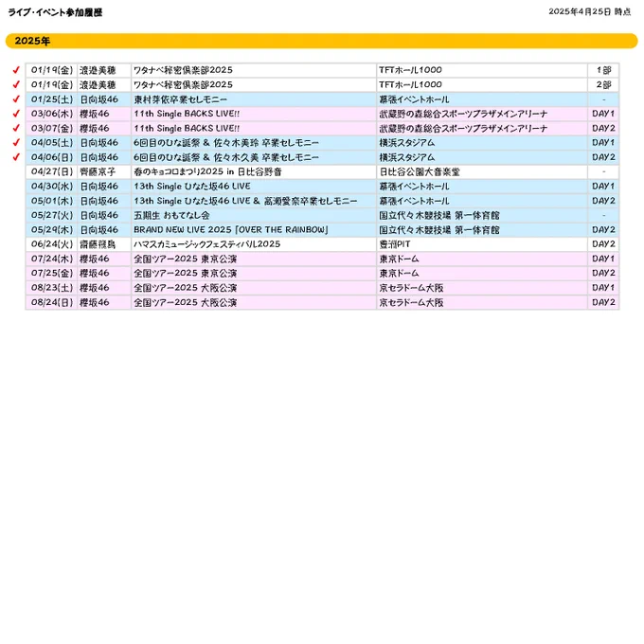Click 横浜スタジアム in the 04/06(日) row
The height and width of the screenshot is (644, 644).
[x=406, y=157]
